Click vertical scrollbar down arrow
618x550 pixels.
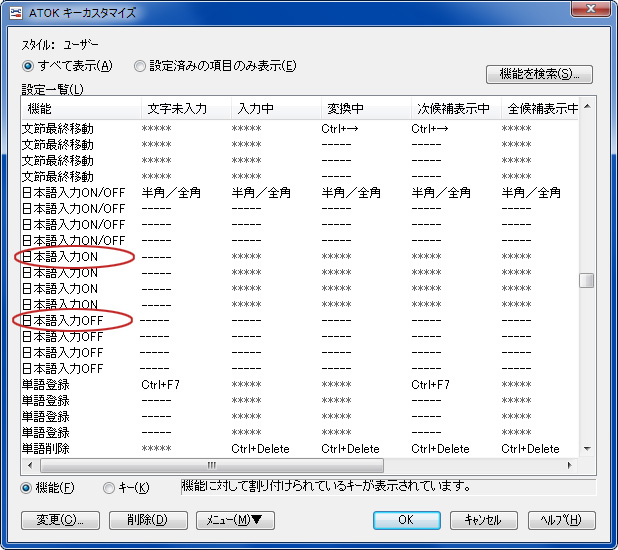coord(587,449)
